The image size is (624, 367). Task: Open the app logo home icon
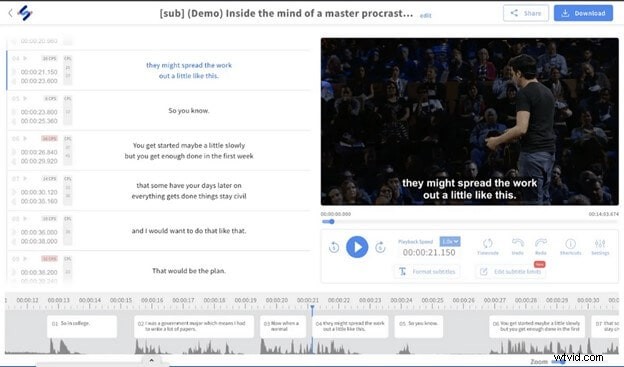pyautogui.click(x=25, y=13)
